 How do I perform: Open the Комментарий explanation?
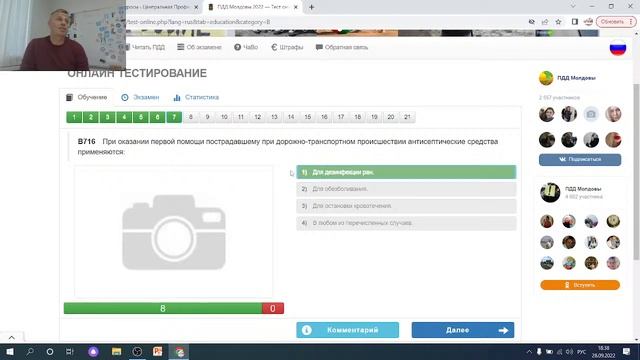pos(348,330)
